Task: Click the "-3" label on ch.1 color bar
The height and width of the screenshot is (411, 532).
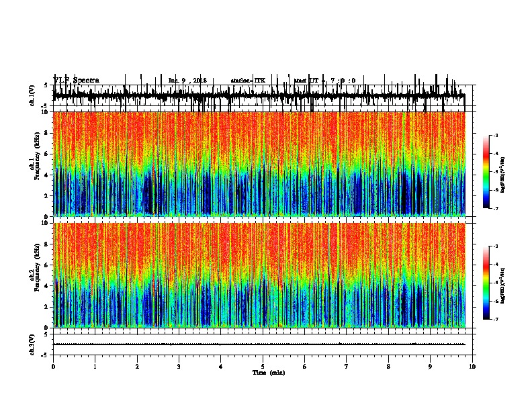Action: (495, 136)
